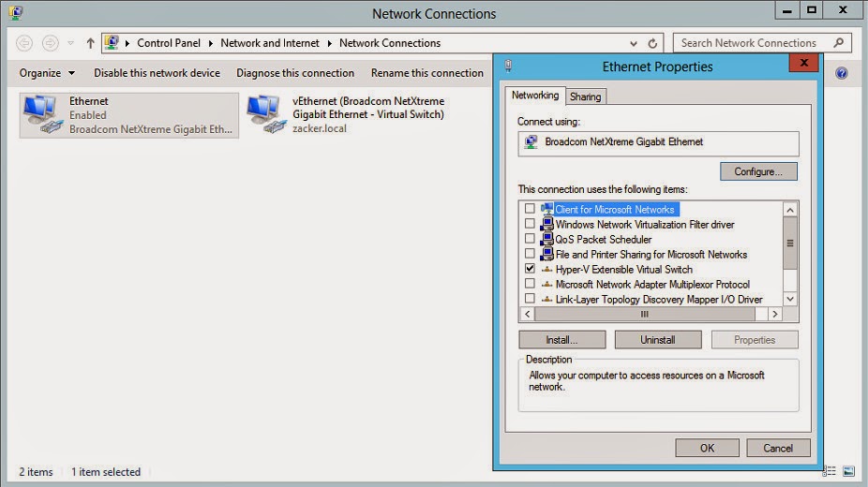Refresh the Network Connections view

click(652, 43)
